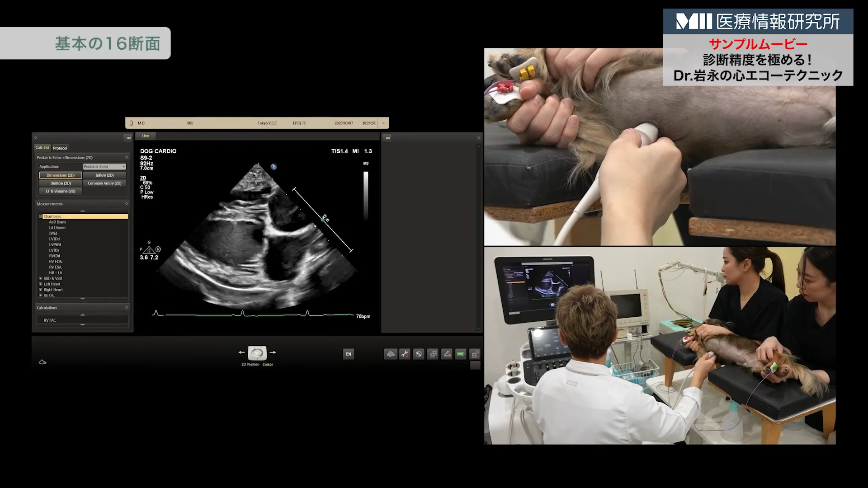Select RVIDd measurement
Screen dimensions: 868x488
click(55, 256)
